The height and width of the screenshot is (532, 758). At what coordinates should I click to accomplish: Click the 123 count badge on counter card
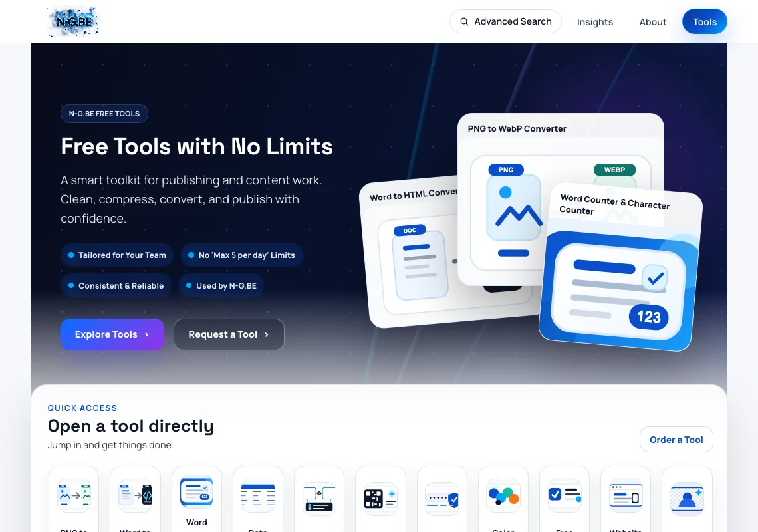648,317
